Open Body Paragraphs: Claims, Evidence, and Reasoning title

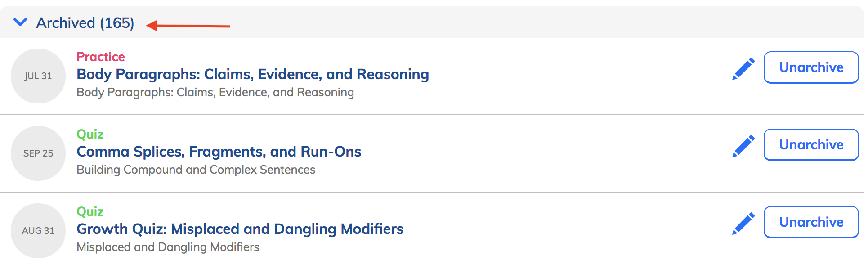coord(253,74)
